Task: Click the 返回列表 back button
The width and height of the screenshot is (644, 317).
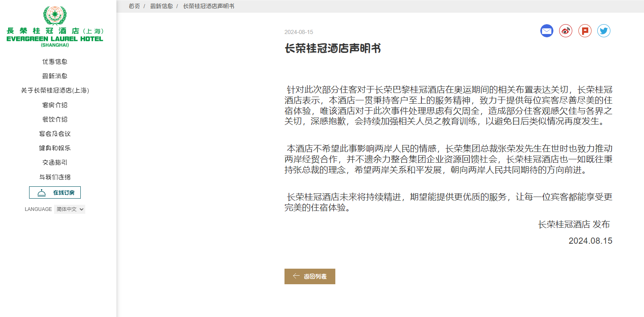Action: [310, 276]
